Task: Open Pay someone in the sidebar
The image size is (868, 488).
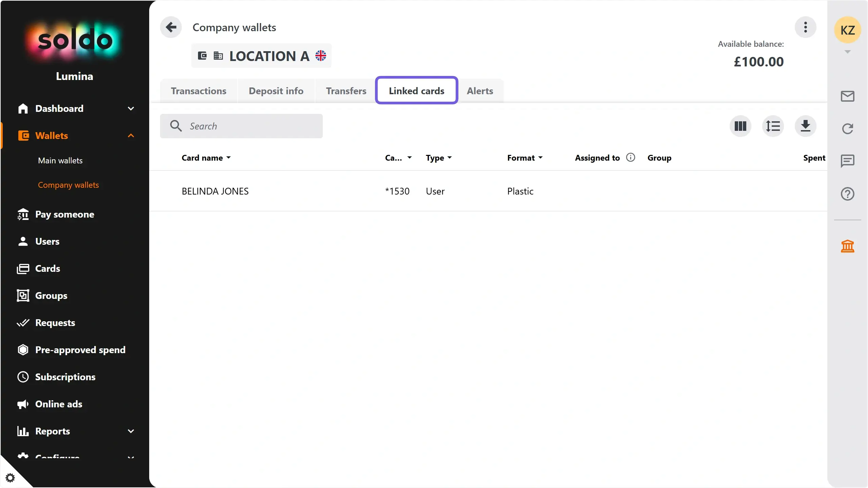Action: (x=64, y=214)
